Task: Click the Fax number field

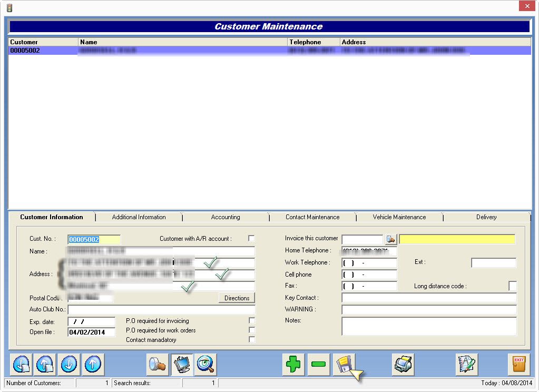Action: click(369, 286)
